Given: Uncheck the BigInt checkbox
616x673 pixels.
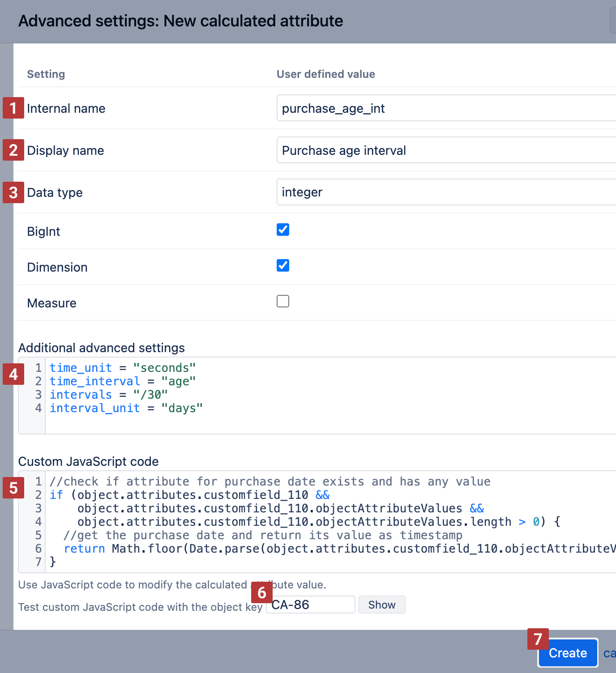Looking at the screenshot, I should 283,230.
